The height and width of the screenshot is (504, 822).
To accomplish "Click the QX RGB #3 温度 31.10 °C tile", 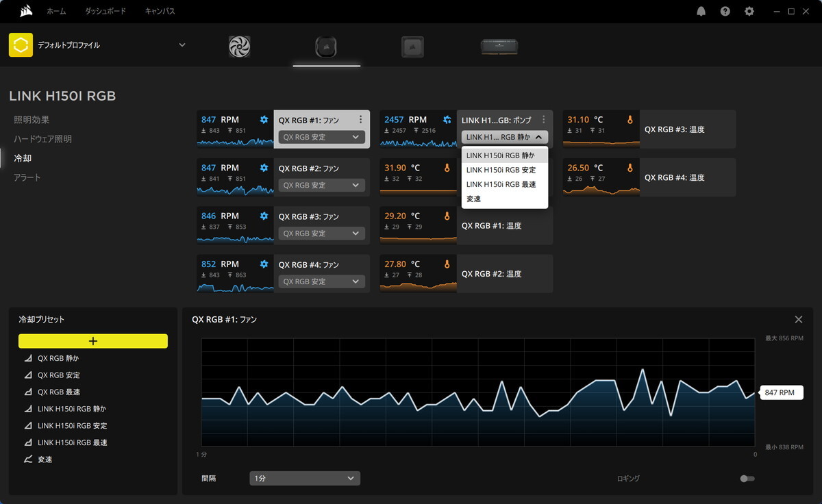I will (x=649, y=129).
